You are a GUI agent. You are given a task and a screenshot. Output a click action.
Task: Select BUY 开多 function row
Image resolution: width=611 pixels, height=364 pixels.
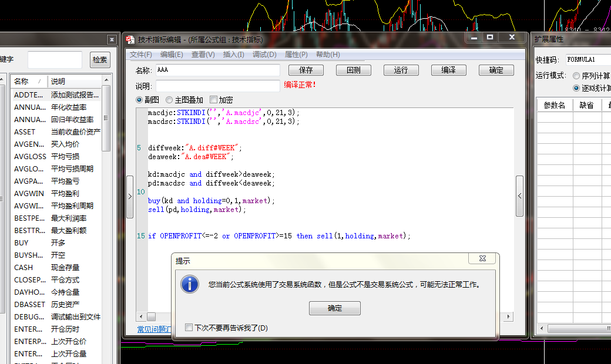click(56, 243)
